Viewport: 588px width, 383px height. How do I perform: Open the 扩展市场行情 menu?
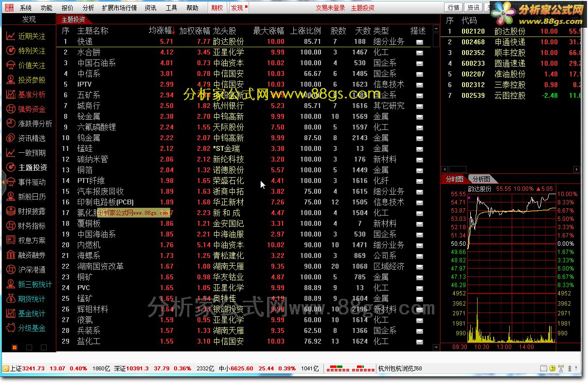coord(119,8)
